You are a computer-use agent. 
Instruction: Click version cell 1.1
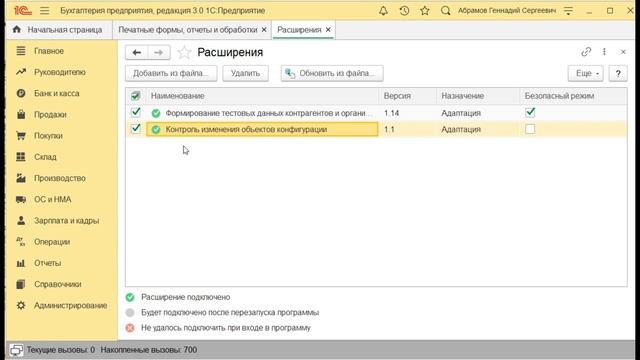pyautogui.click(x=408, y=129)
